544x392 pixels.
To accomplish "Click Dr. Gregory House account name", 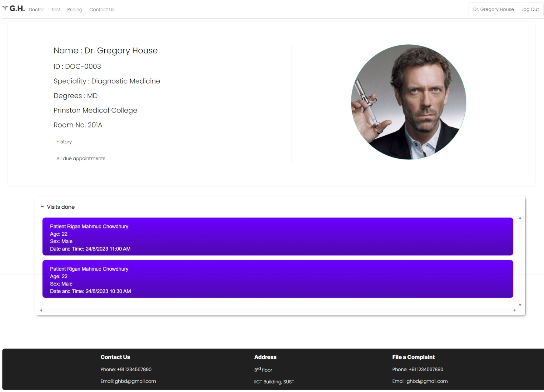I will click(493, 9).
